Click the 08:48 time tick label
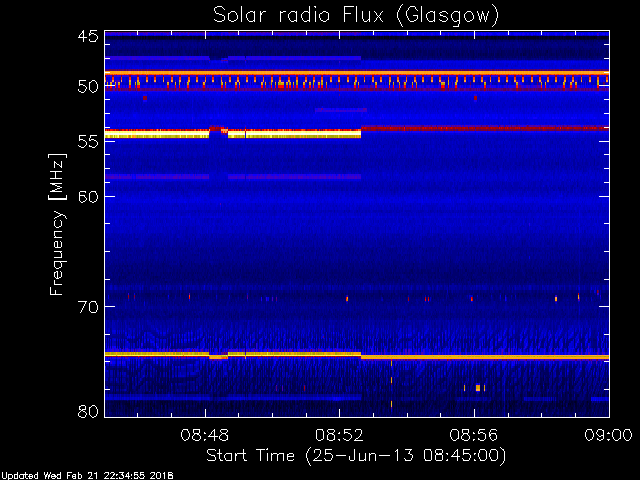 click(x=205, y=435)
